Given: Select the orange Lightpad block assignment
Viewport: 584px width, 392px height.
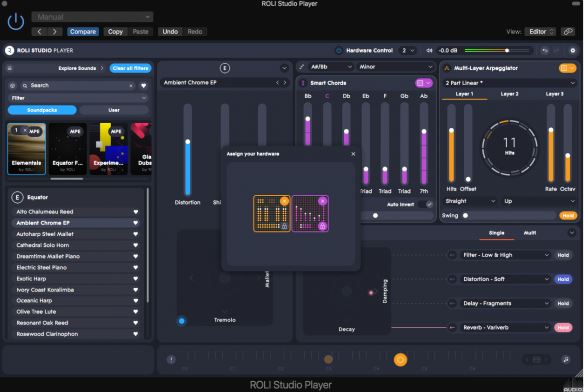Looking at the screenshot, I should tap(272, 214).
